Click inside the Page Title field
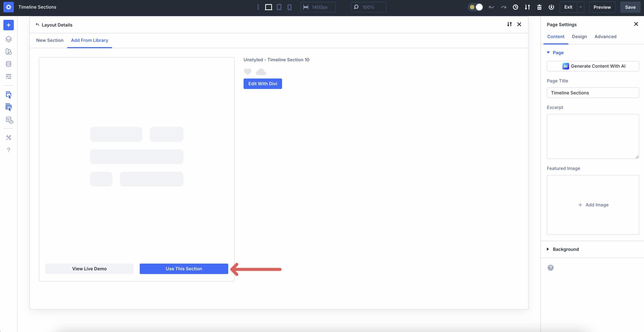 coord(593,93)
